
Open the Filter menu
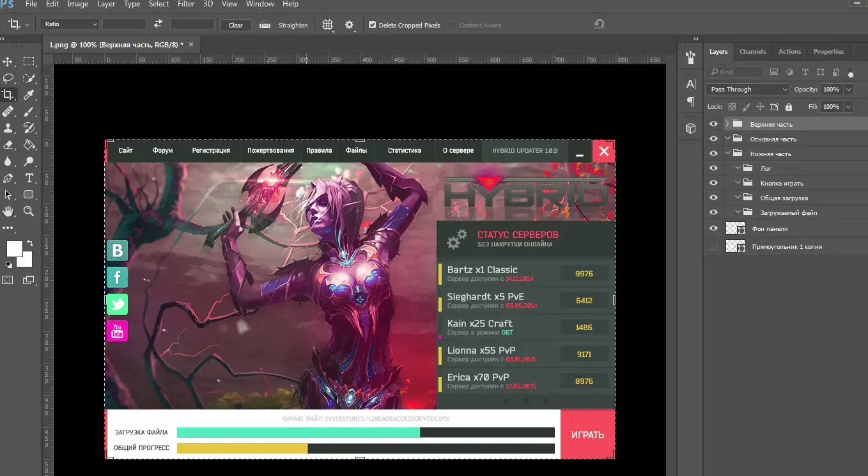point(186,4)
